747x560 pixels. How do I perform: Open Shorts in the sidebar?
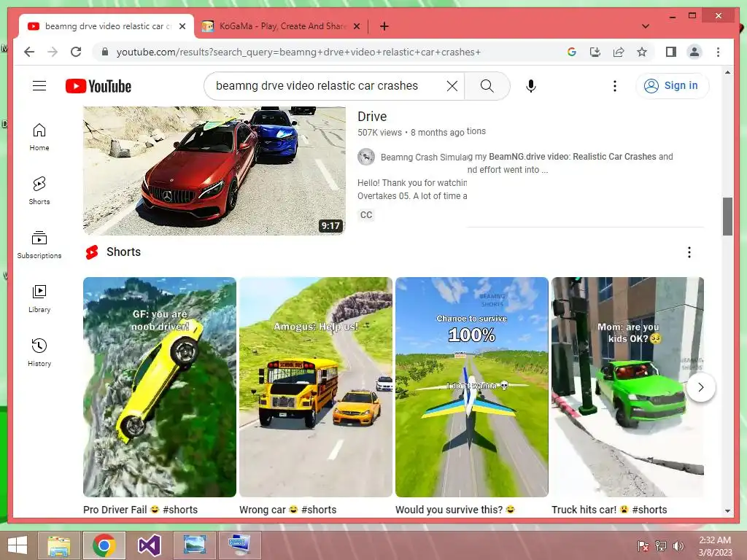39,191
